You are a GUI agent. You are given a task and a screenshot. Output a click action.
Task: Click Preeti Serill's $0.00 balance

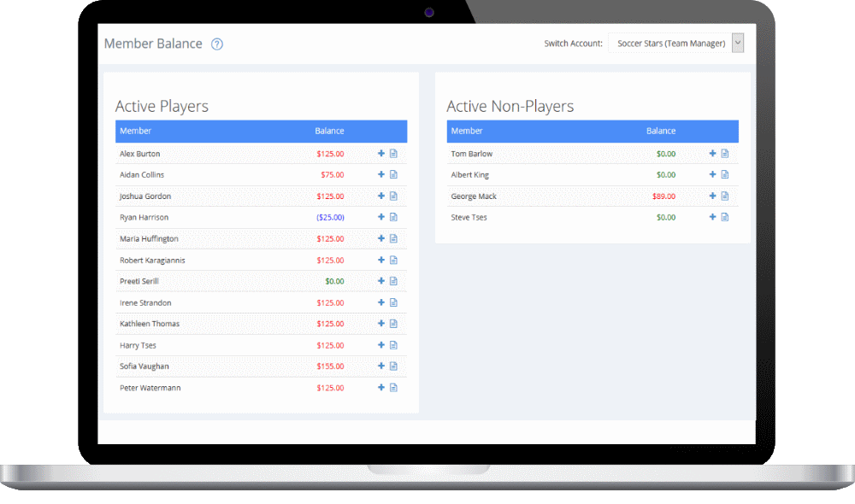[335, 281]
